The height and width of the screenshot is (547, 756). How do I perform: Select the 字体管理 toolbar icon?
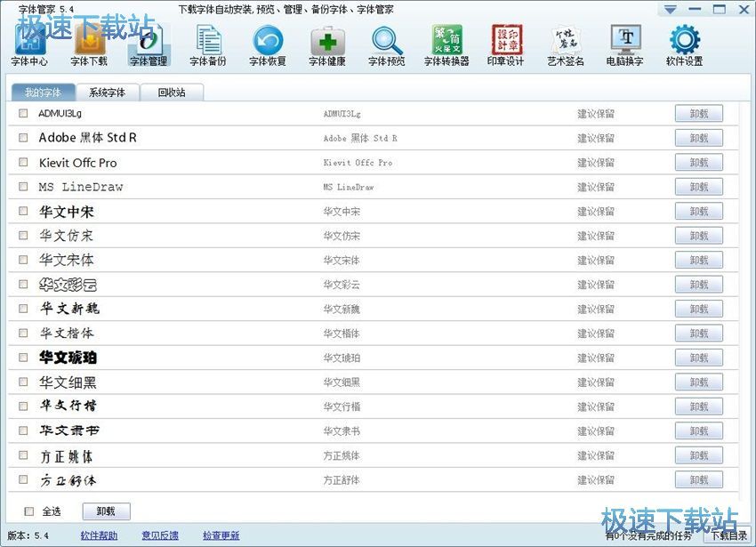(x=149, y=44)
